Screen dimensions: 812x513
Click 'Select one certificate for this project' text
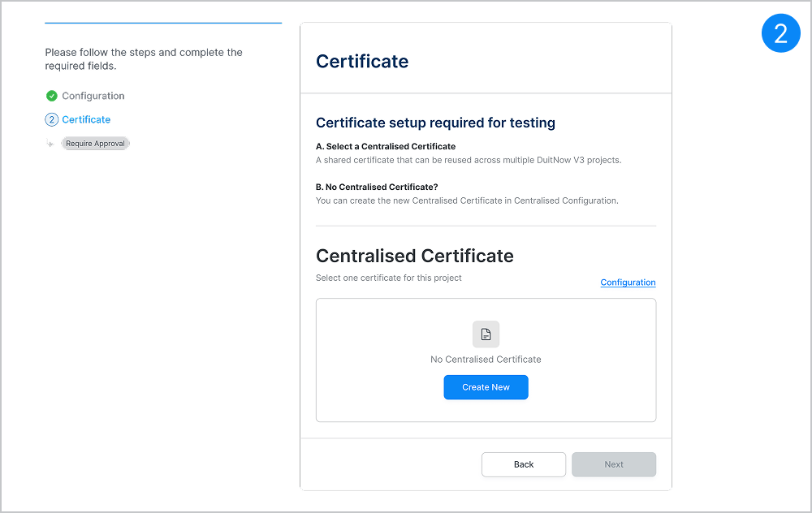pyautogui.click(x=388, y=278)
